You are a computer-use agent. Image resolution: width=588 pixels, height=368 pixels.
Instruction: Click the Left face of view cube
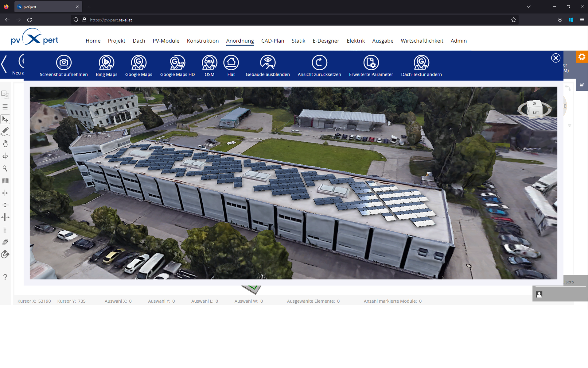coord(535,112)
